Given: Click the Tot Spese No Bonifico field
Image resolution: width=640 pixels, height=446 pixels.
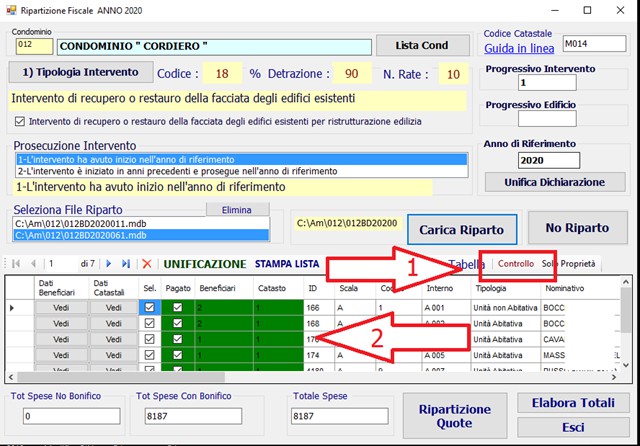Looking at the screenshot, I should point(72,416).
